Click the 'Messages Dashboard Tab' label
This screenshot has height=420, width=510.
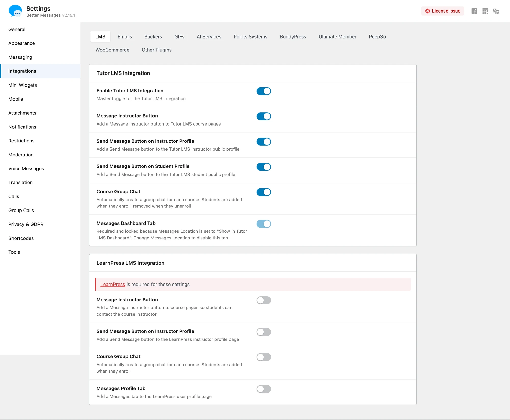126,223
